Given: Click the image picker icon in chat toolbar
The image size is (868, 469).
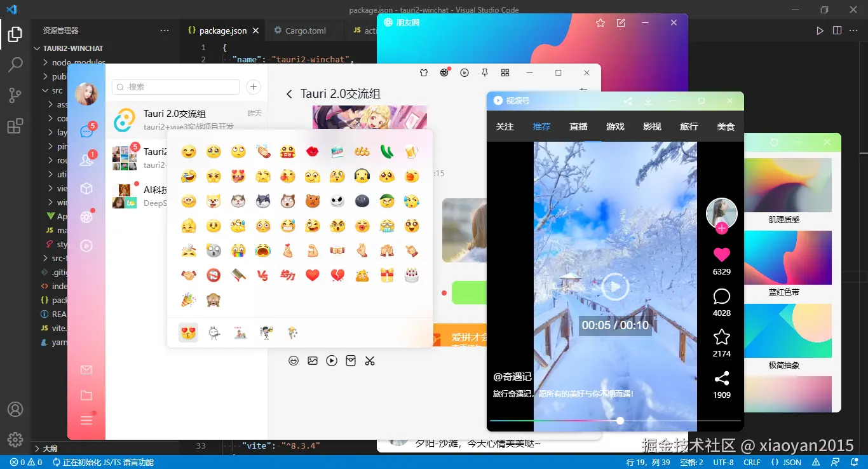Looking at the screenshot, I should [x=313, y=361].
